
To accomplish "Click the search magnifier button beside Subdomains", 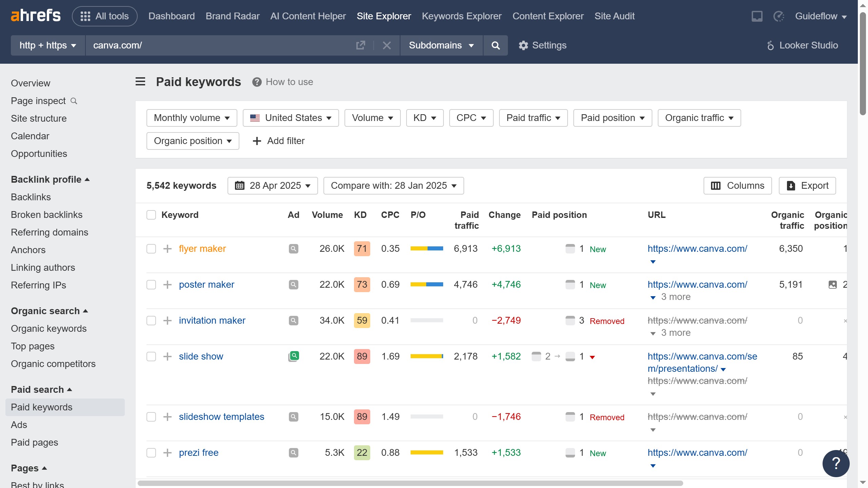I will [x=495, y=45].
